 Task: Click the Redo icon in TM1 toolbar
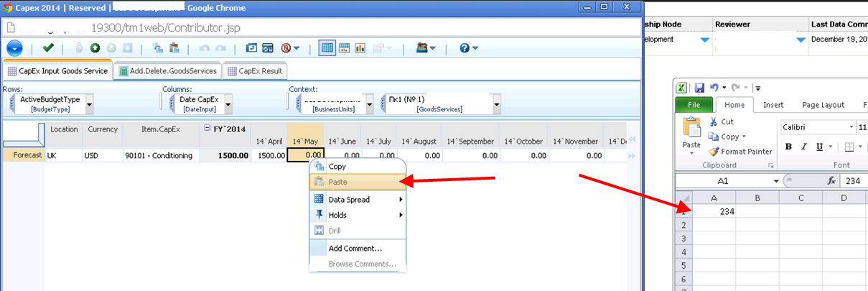click(221, 48)
